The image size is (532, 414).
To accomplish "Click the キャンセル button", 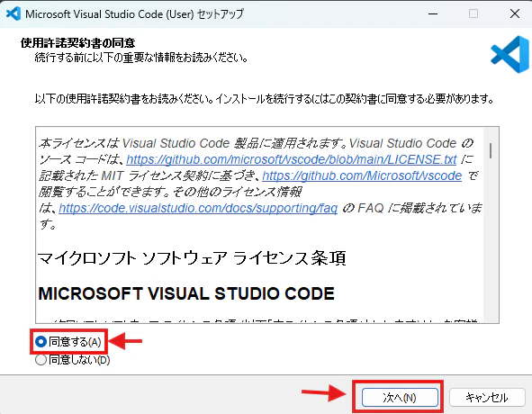I will point(486,398).
